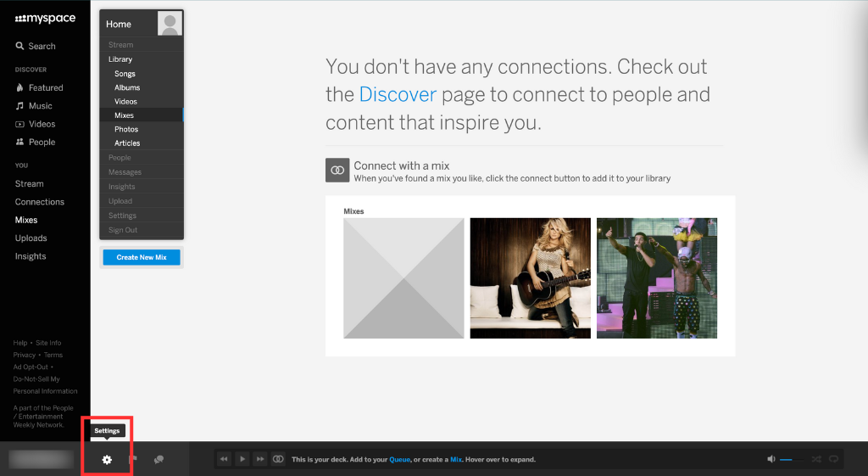Click the Help footer link
868x476 pixels.
click(20, 343)
